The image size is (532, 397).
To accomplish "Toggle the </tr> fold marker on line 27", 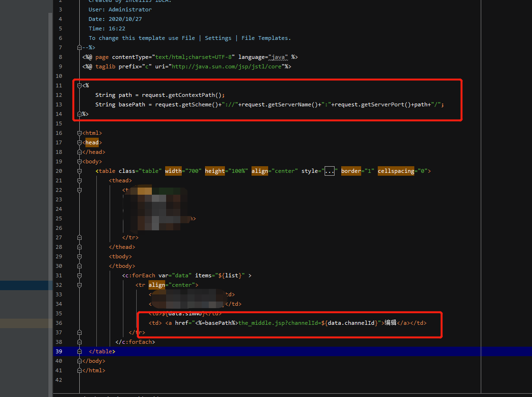I will click(79, 238).
